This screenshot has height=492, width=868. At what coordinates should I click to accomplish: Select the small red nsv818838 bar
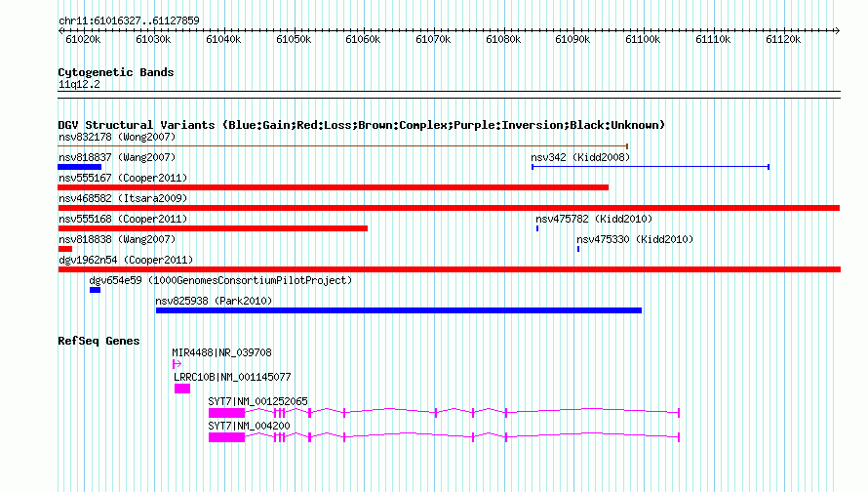tap(65, 249)
